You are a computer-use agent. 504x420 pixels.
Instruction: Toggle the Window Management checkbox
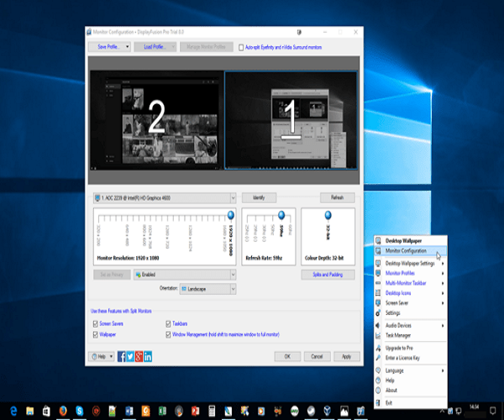168,335
